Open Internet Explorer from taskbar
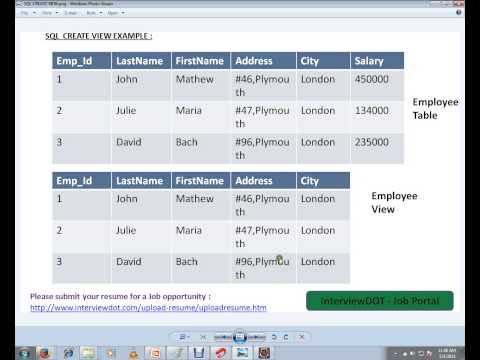 tap(69, 353)
